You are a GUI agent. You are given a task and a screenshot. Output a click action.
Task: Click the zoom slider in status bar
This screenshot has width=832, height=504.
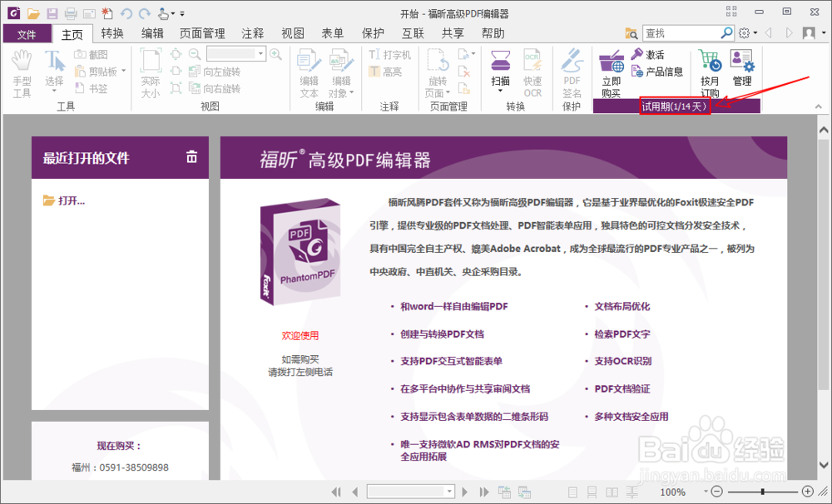(762, 492)
